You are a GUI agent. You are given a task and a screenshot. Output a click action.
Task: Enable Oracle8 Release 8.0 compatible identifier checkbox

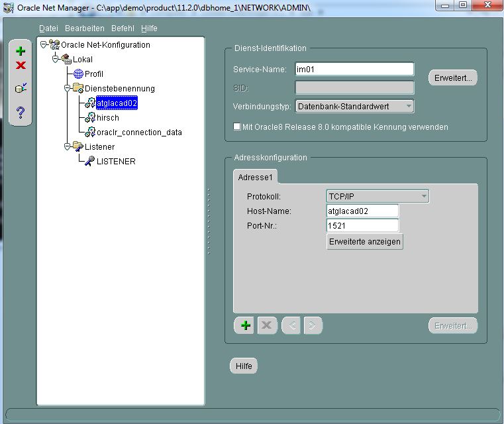click(237, 127)
